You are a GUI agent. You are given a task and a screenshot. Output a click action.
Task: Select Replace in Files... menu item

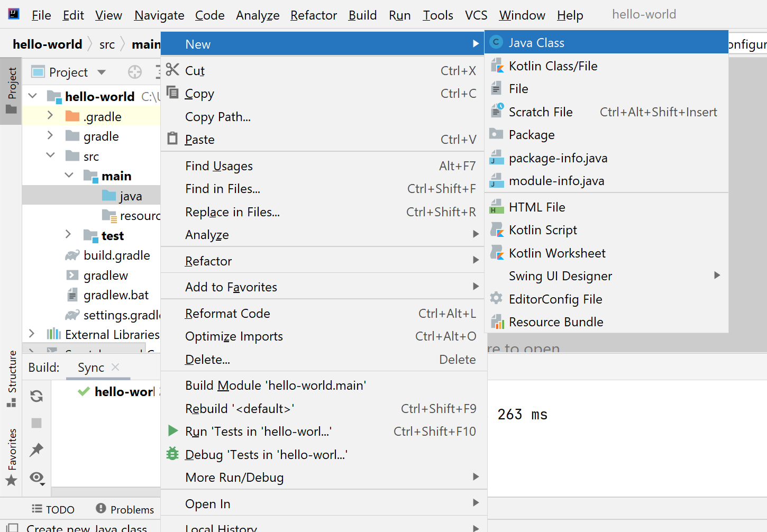(323, 212)
